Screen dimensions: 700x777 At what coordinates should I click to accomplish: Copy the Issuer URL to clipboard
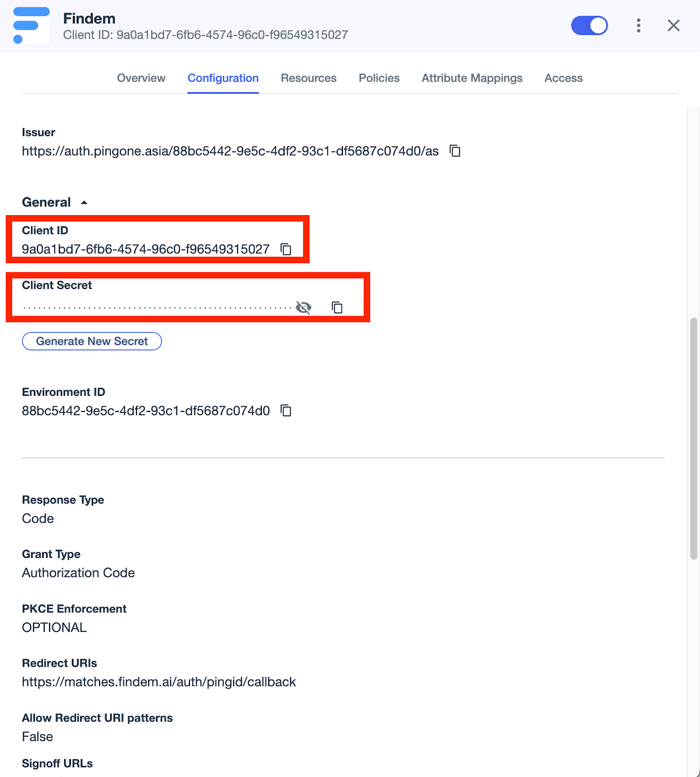[455, 151]
